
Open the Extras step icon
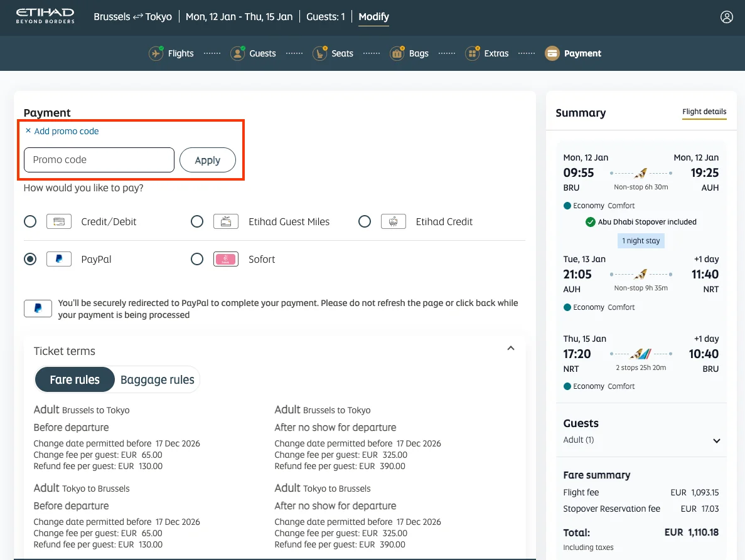(472, 53)
